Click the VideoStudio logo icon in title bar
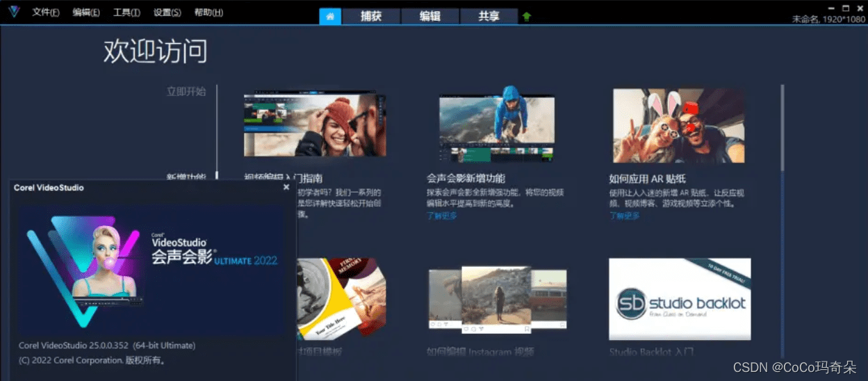868x381 pixels. [x=14, y=12]
